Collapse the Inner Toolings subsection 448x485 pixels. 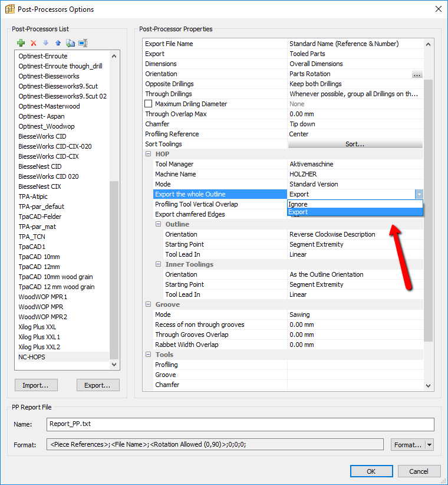point(158,264)
